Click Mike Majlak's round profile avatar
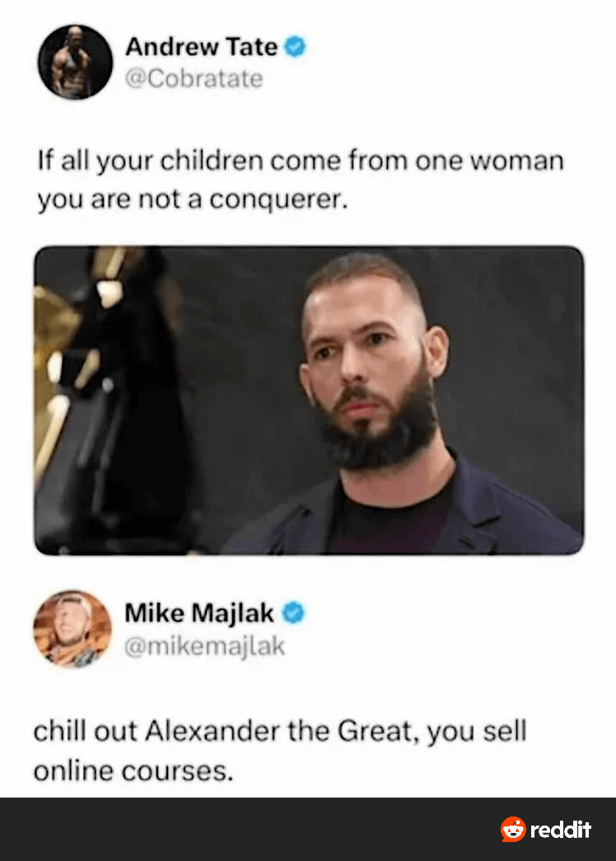Screen dimensions: 616x861 click(x=72, y=629)
